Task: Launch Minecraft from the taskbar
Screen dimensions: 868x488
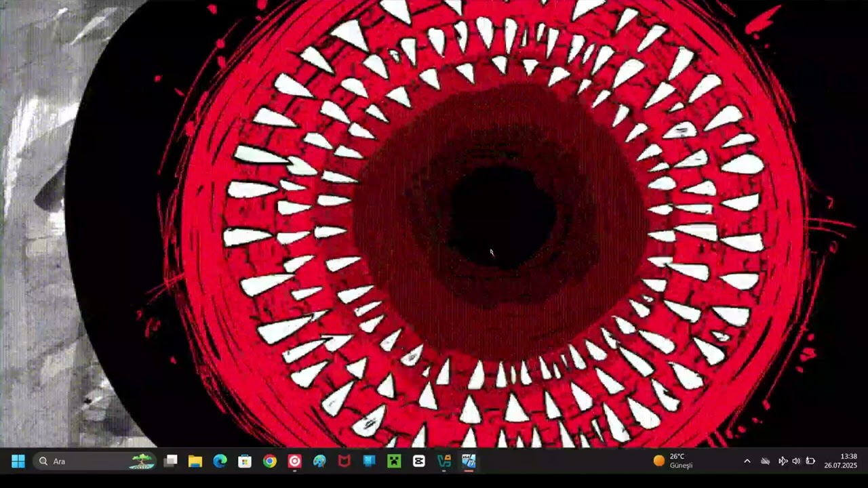Action: [394, 462]
